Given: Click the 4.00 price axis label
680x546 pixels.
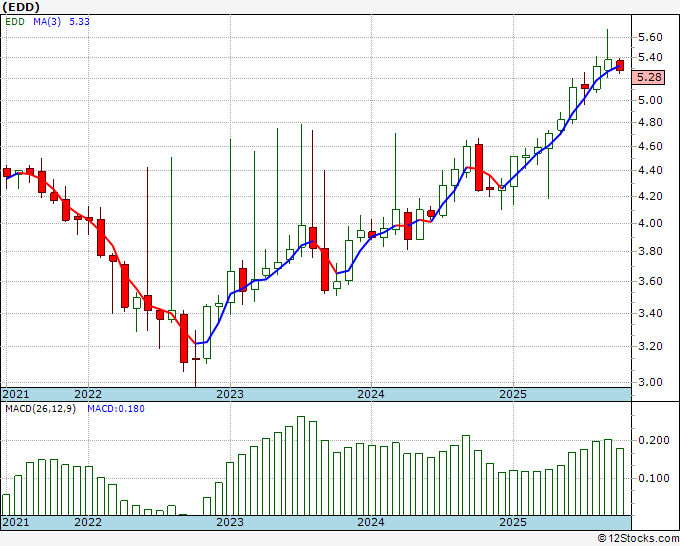Looking at the screenshot, I should pyautogui.click(x=649, y=224).
